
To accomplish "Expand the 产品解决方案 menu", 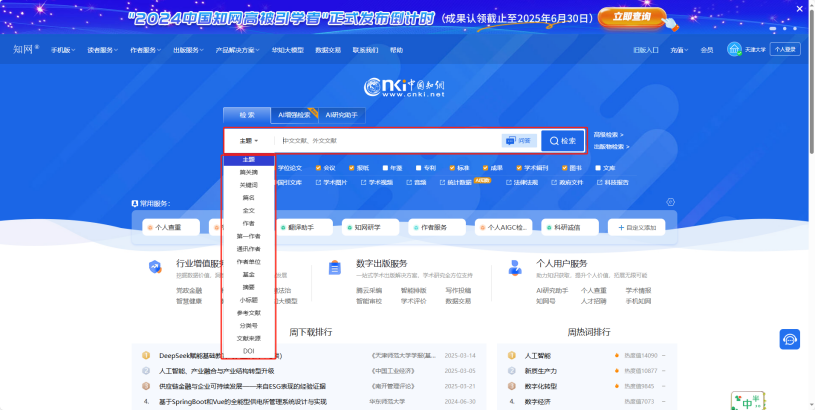I will point(238,50).
